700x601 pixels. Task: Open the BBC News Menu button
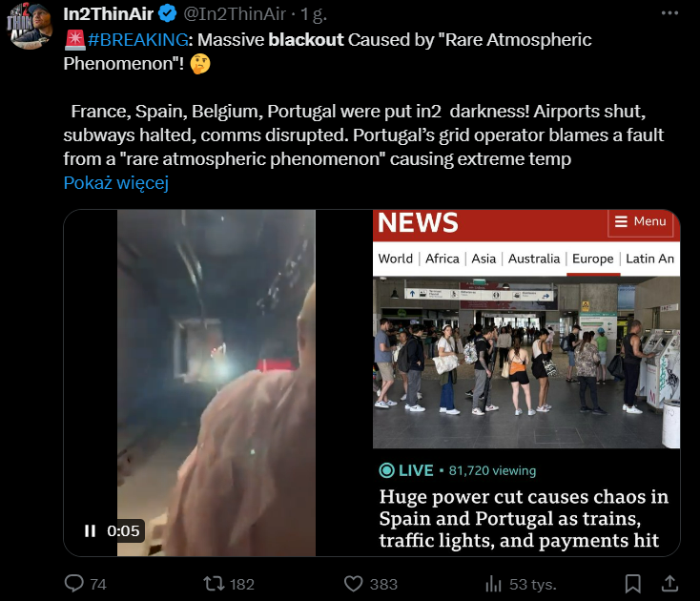click(x=640, y=221)
